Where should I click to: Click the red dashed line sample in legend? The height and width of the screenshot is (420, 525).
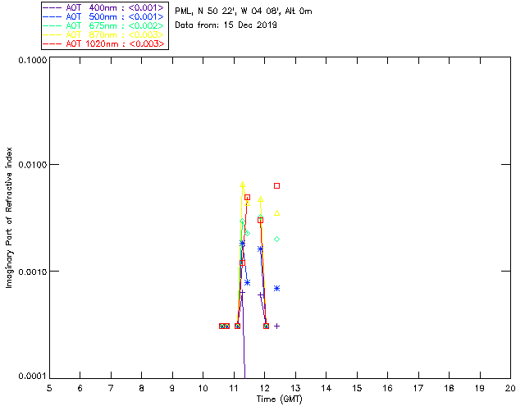pos(52,43)
